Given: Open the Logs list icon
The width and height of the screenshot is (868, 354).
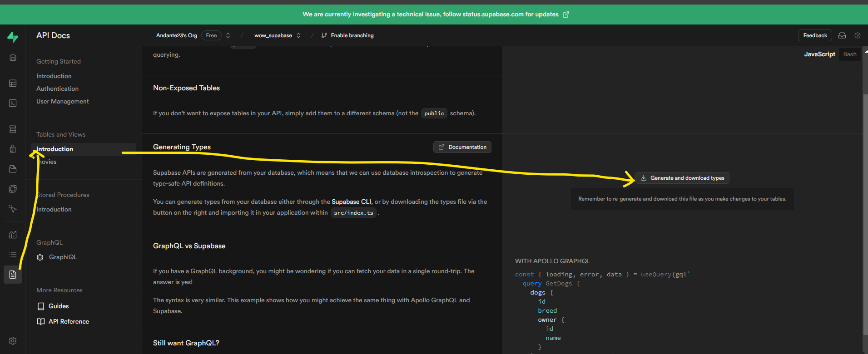Looking at the screenshot, I should coord(13,255).
